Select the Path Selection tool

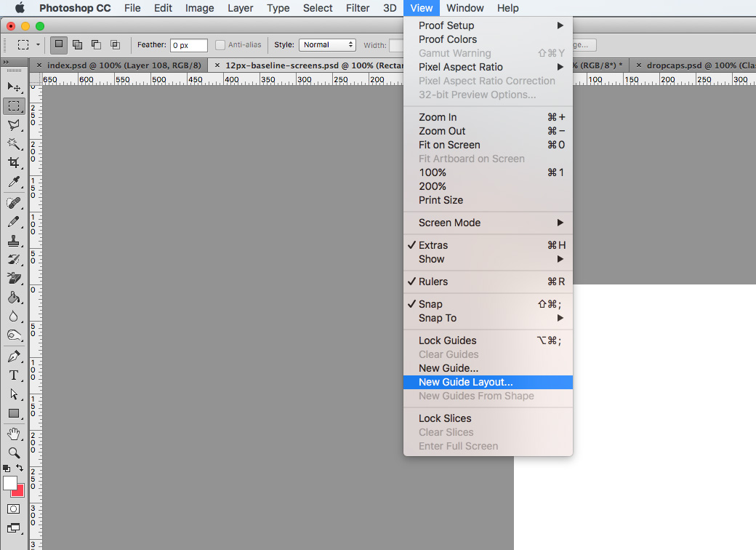[x=14, y=394]
